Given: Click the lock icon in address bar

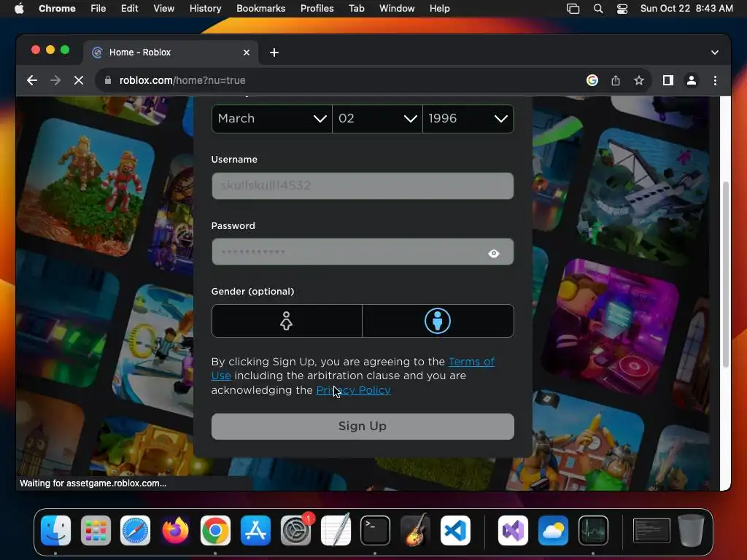Looking at the screenshot, I should pyautogui.click(x=108, y=80).
